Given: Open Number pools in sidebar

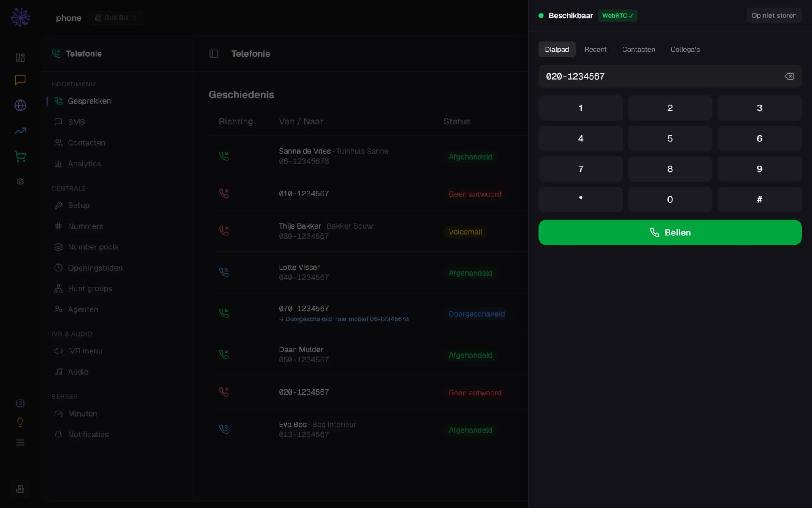Looking at the screenshot, I should pos(117,247).
